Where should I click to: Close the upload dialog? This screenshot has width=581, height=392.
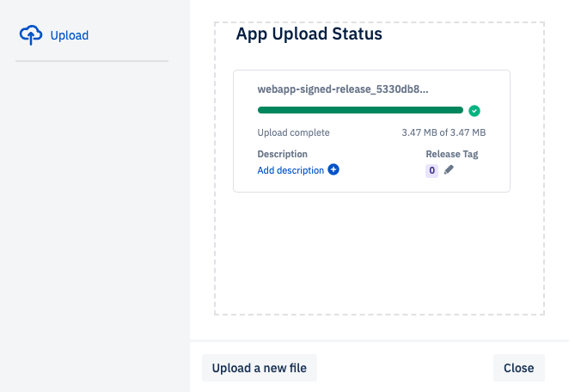tap(519, 368)
